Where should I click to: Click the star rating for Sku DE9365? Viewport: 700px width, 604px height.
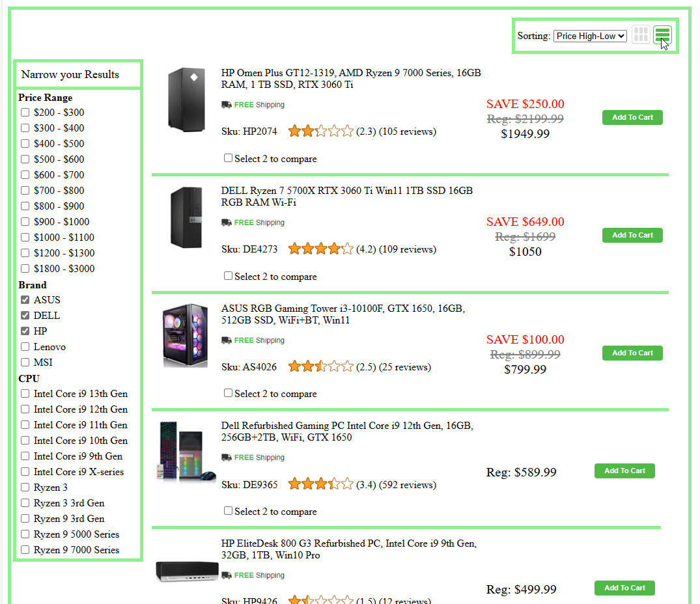[x=320, y=485]
